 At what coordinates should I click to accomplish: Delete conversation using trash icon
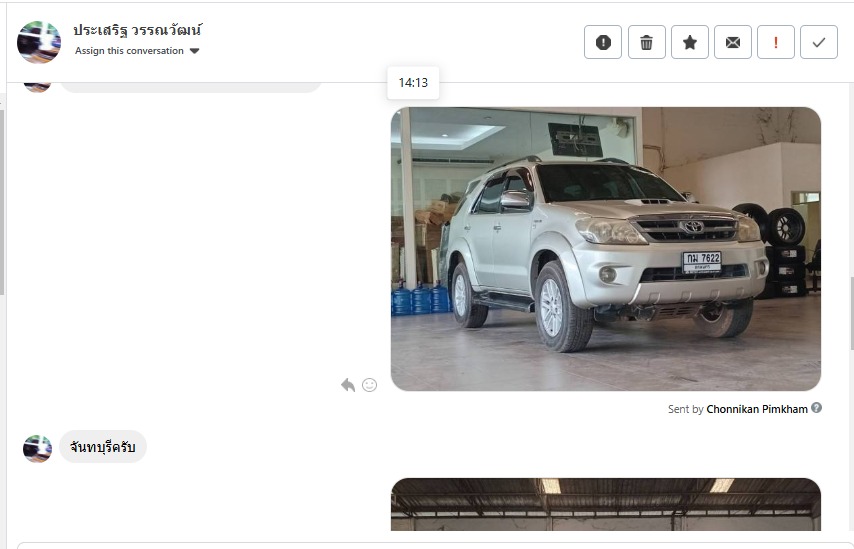click(x=646, y=42)
